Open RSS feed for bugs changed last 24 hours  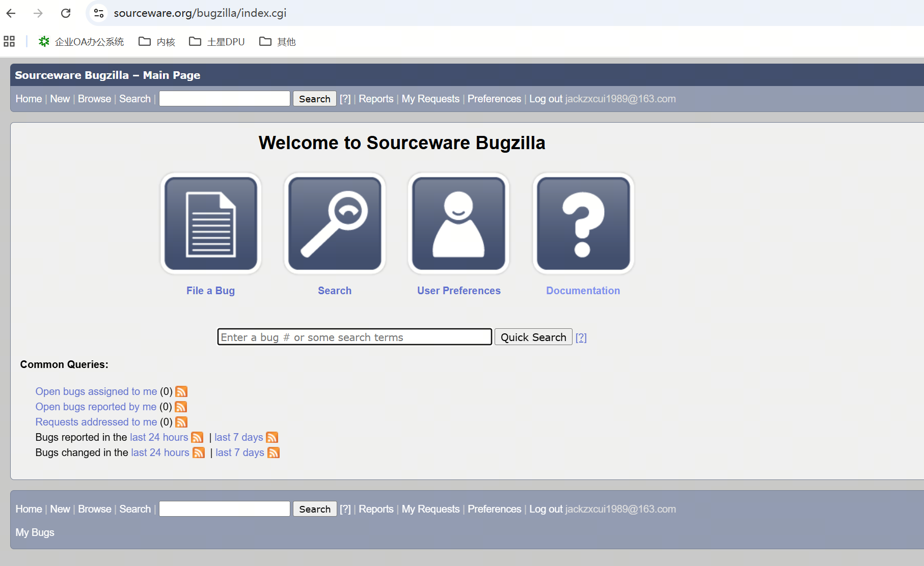pyautogui.click(x=199, y=452)
